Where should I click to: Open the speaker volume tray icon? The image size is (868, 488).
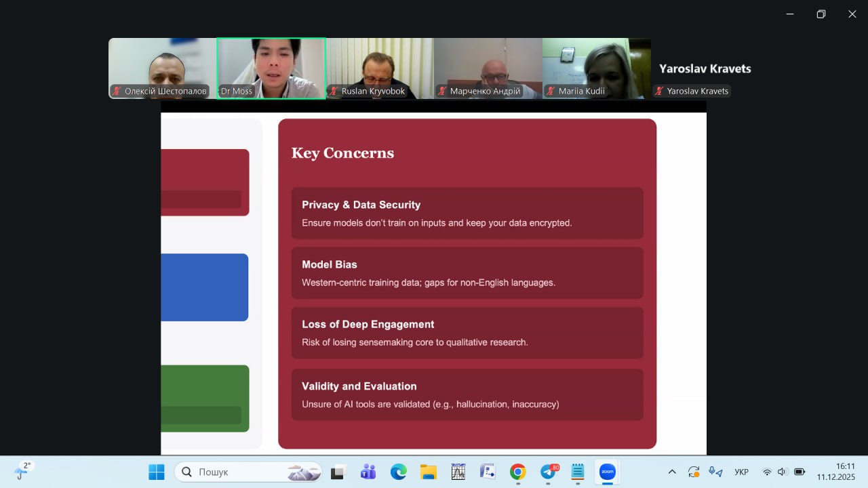(783, 472)
